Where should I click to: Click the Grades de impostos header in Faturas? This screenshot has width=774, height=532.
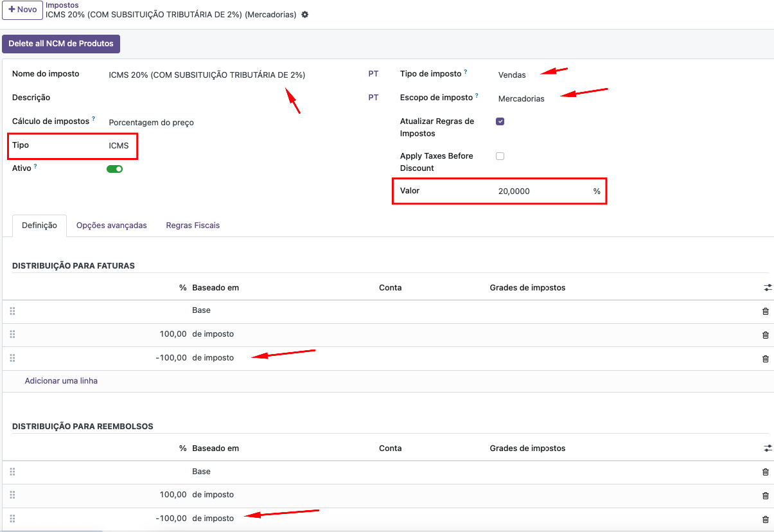click(x=527, y=288)
